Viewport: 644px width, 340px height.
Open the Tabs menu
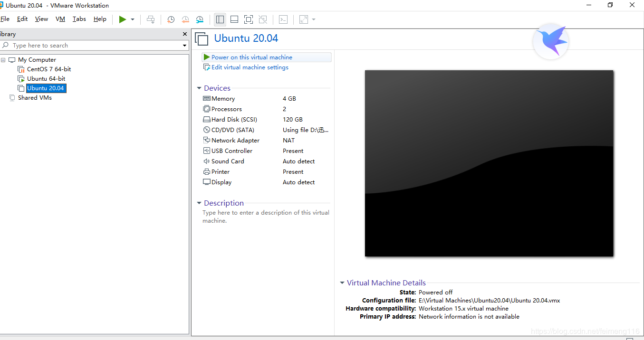[79, 19]
